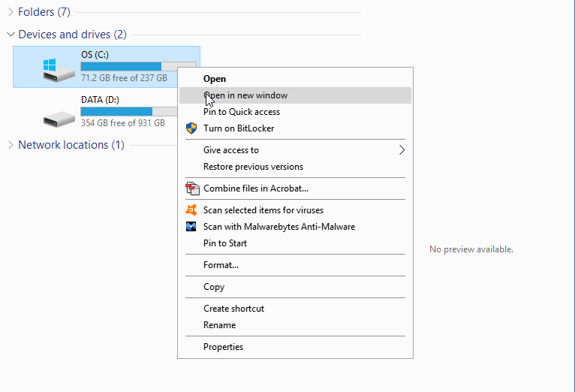Image resolution: width=575 pixels, height=392 pixels.
Task: Click Create shortcut menu entry
Action: [x=233, y=309]
